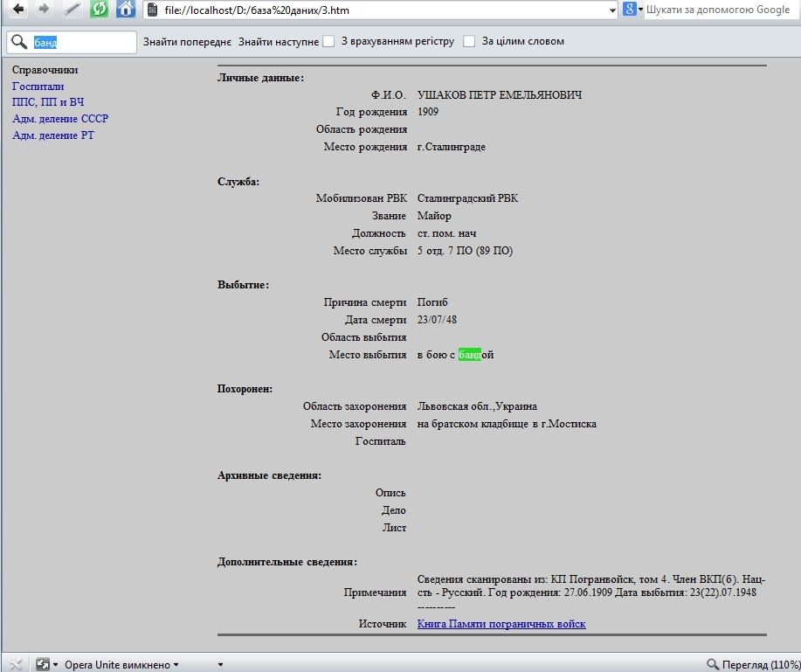Click the 'Примечания' label
Screen dimensions: 801x672
(375, 592)
